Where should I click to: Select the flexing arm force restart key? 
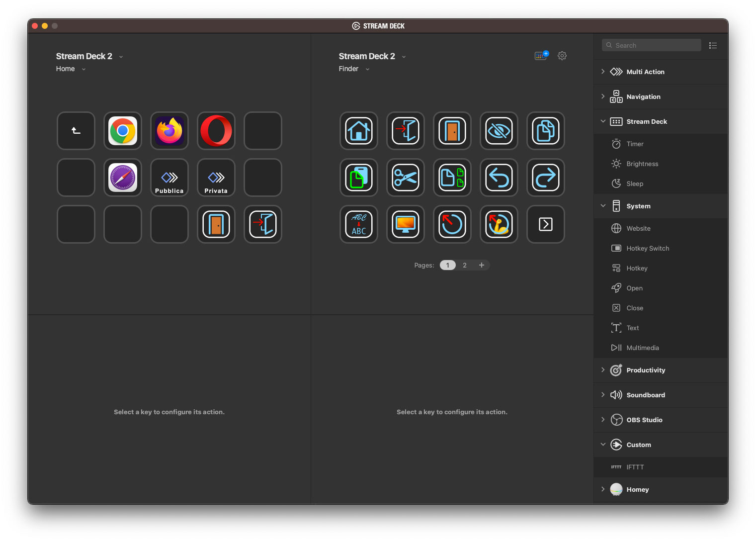click(499, 224)
